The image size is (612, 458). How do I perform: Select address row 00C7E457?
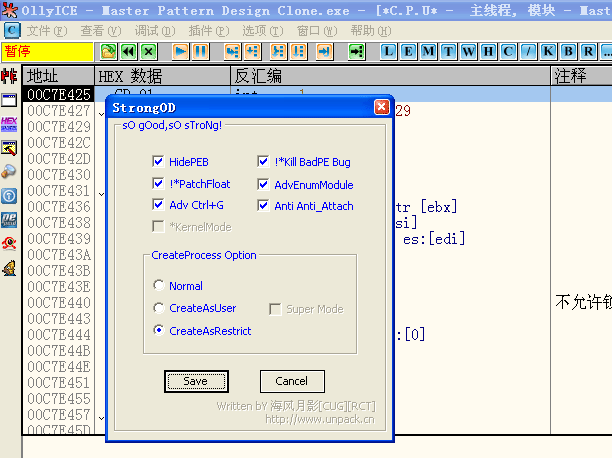pyautogui.click(x=59, y=415)
